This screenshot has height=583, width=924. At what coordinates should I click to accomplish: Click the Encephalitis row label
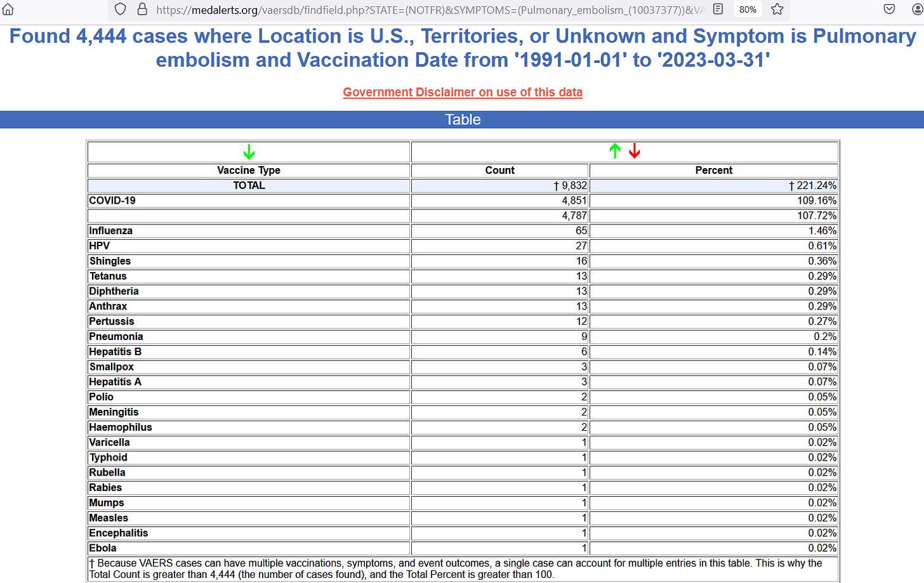119,533
